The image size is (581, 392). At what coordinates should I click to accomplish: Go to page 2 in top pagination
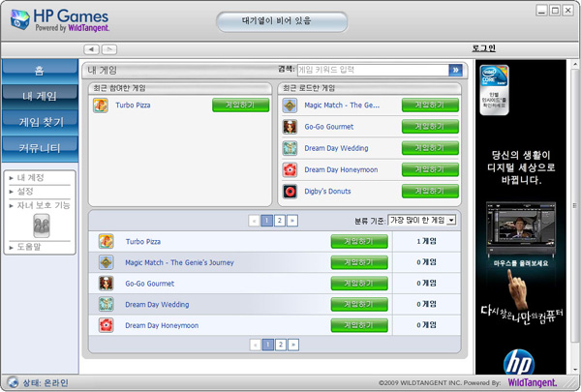(280, 221)
